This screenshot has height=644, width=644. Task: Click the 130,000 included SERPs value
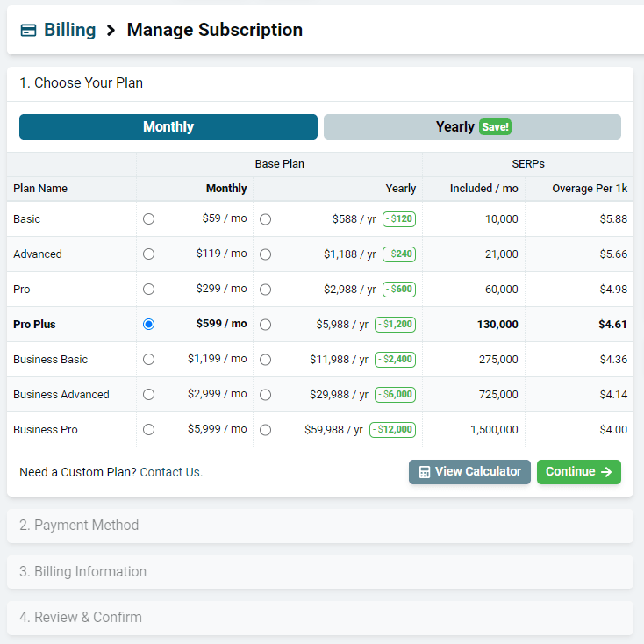497,325
